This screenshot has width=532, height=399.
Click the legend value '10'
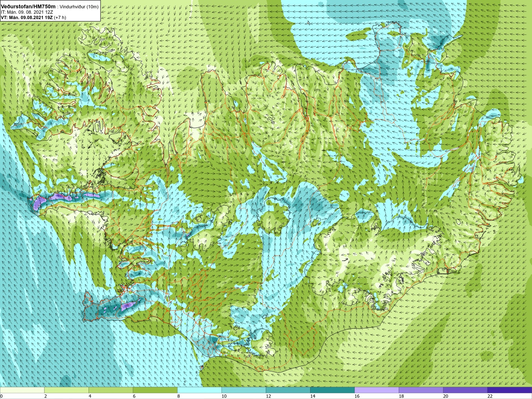(224, 396)
